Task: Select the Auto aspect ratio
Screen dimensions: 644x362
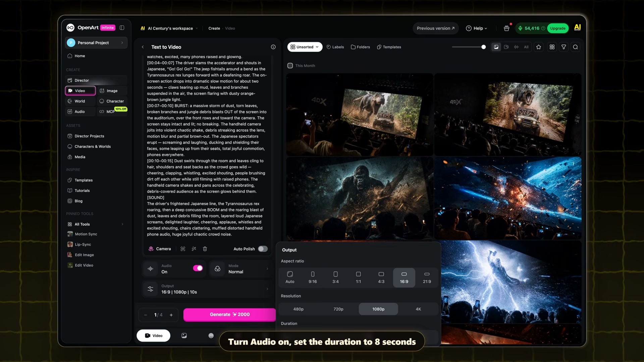Action: [290, 278]
